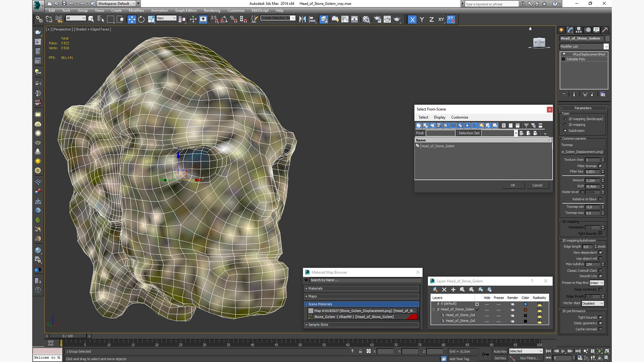Click the Mirror tool icon

point(303,19)
